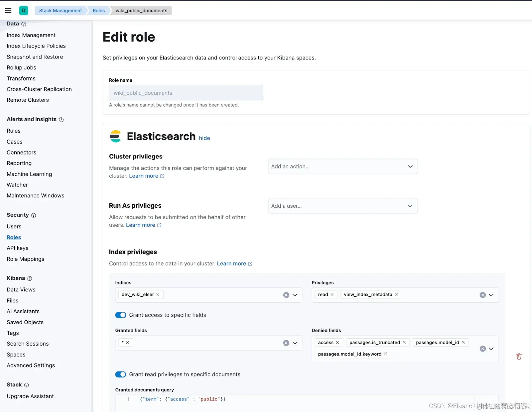The height and width of the screenshot is (412, 532).
Task: Clear all selected privileges
Action: [483, 295]
